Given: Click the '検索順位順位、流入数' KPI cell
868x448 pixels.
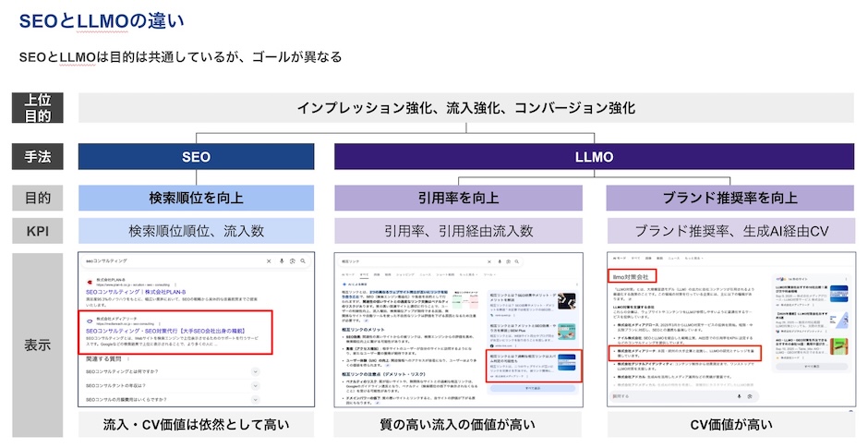Looking at the screenshot, I should pos(196,231).
